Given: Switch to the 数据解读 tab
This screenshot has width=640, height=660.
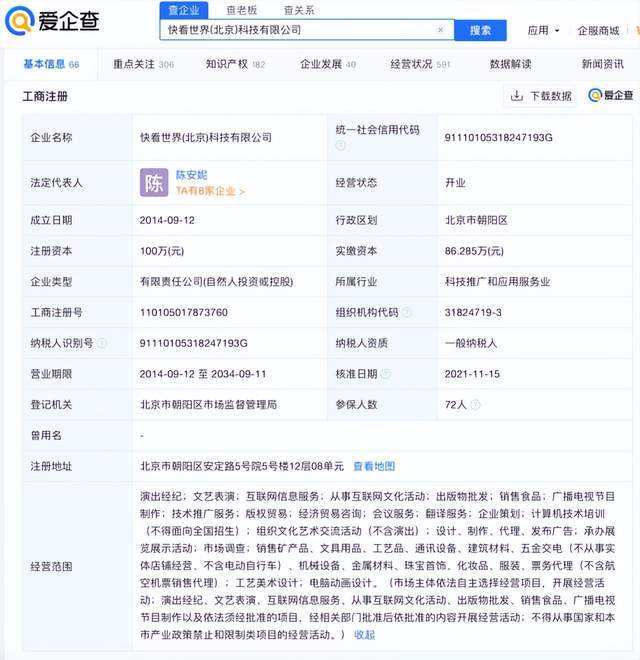Looking at the screenshot, I should [x=510, y=64].
